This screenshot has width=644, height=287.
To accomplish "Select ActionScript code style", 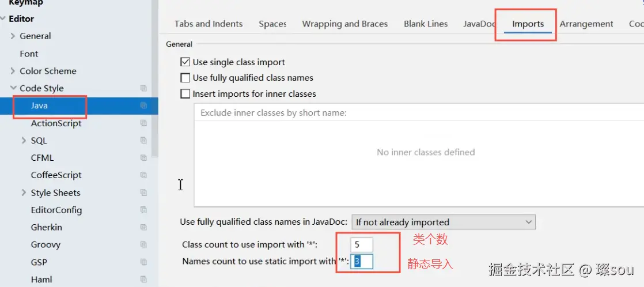I will (x=56, y=123).
